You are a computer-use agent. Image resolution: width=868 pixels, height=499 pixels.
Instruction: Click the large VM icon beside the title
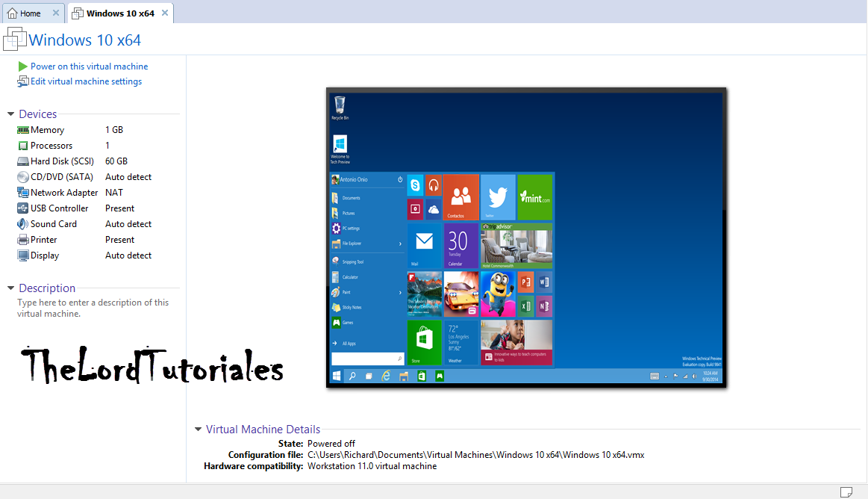tap(14, 40)
